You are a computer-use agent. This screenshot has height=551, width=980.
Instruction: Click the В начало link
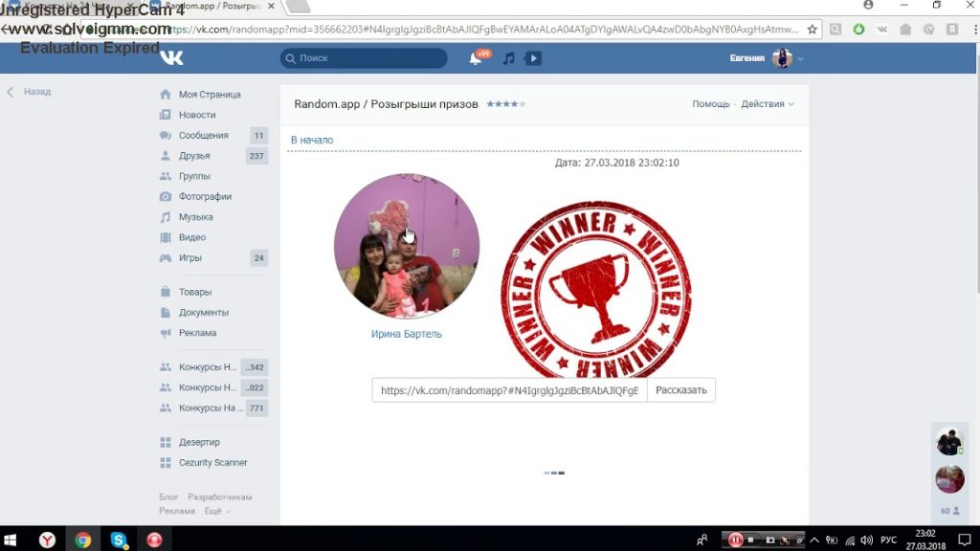[312, 141]
